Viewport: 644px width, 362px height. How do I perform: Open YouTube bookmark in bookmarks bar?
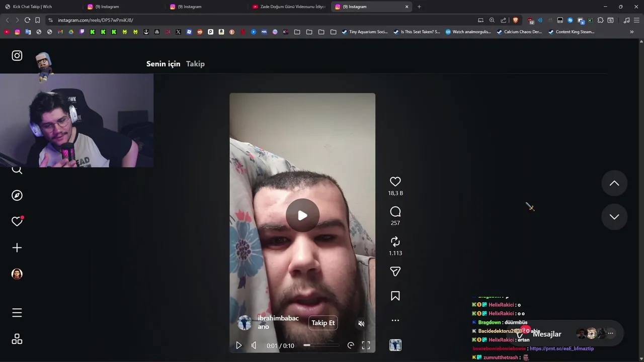tap(7, 32)
